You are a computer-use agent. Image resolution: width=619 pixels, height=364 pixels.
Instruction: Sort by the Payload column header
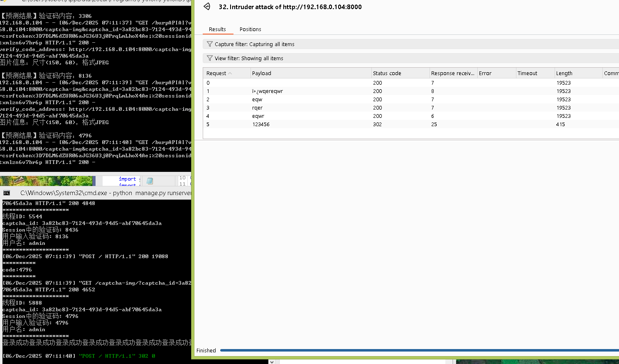[x=311, y=73]
